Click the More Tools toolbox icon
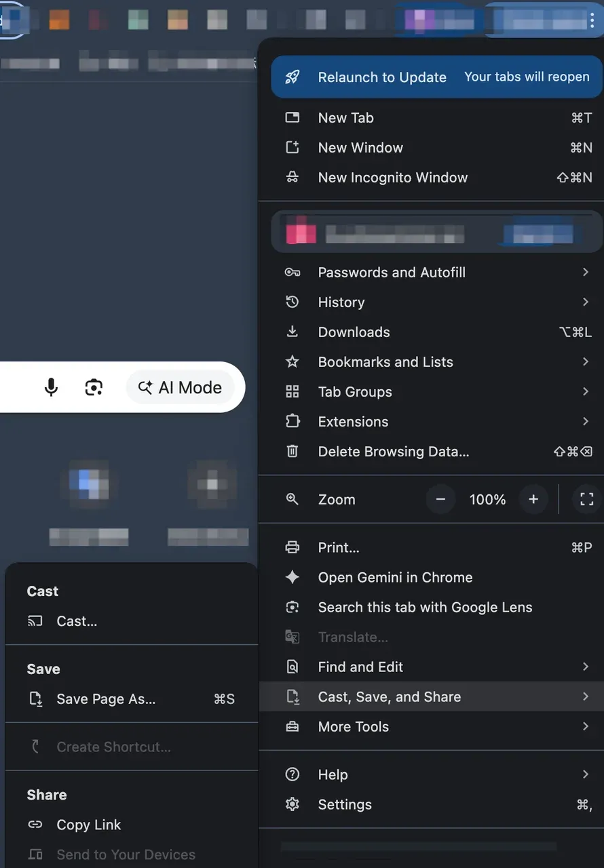This screenshot has width=604, height=868. 292,727
